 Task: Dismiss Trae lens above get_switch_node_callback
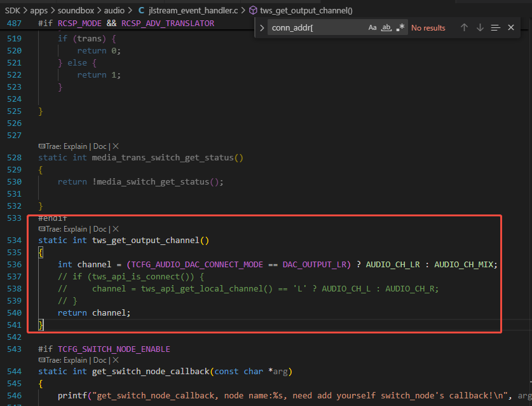[x=116, y=360]
